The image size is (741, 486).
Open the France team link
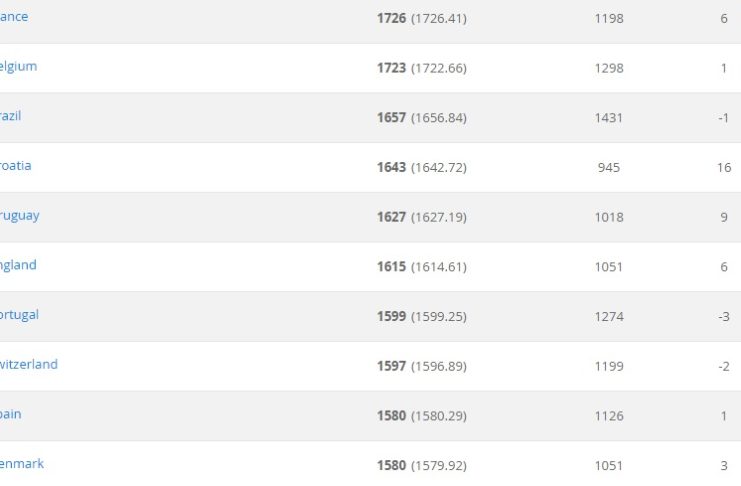click(x=14, y=17)
